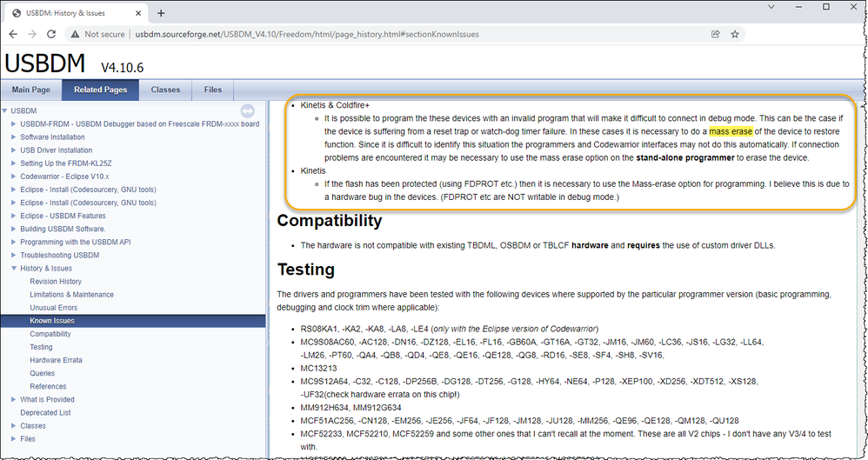Select Hardware Errata in the tree

56,360
